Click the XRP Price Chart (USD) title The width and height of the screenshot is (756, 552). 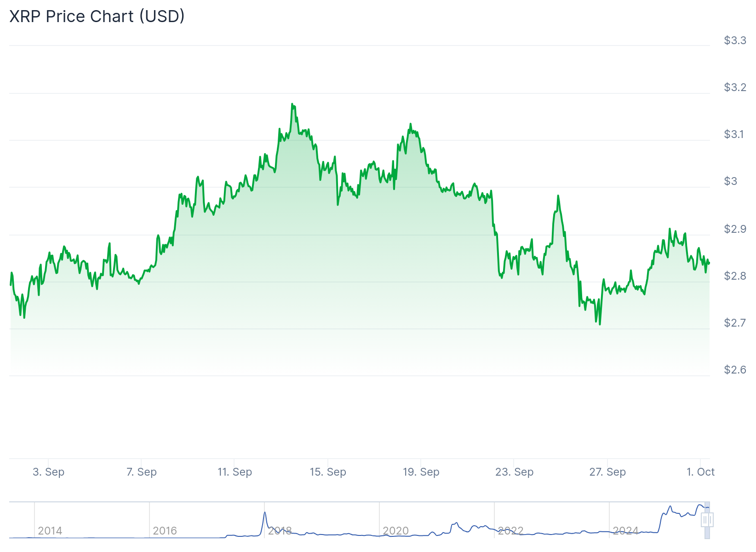(97, 16)
